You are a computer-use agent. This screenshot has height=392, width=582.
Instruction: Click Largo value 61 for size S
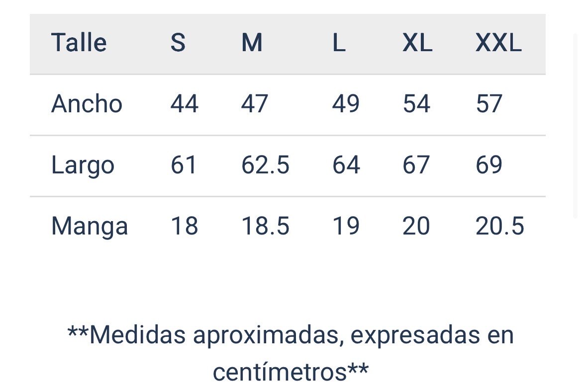pos(184,165)
